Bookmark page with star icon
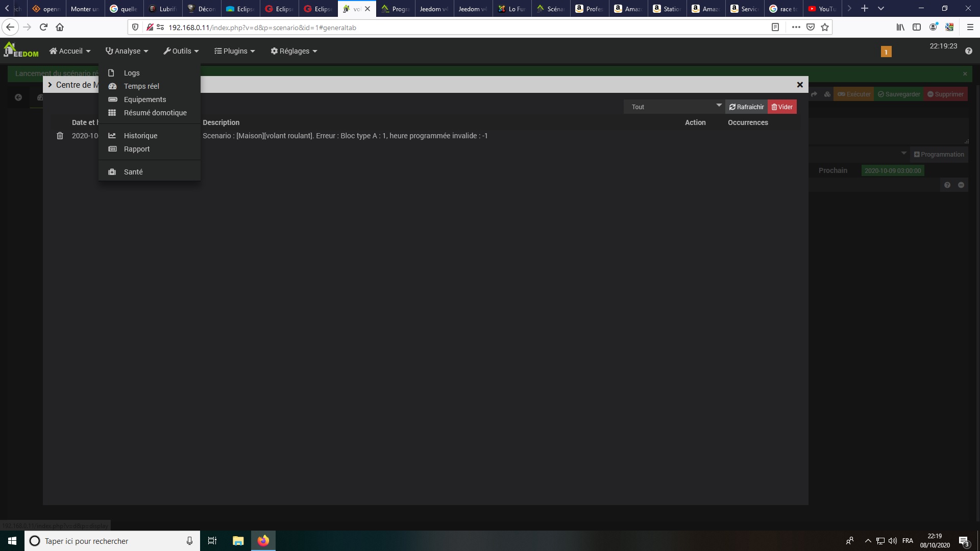 pyautogui.click(x=825, y=27)
